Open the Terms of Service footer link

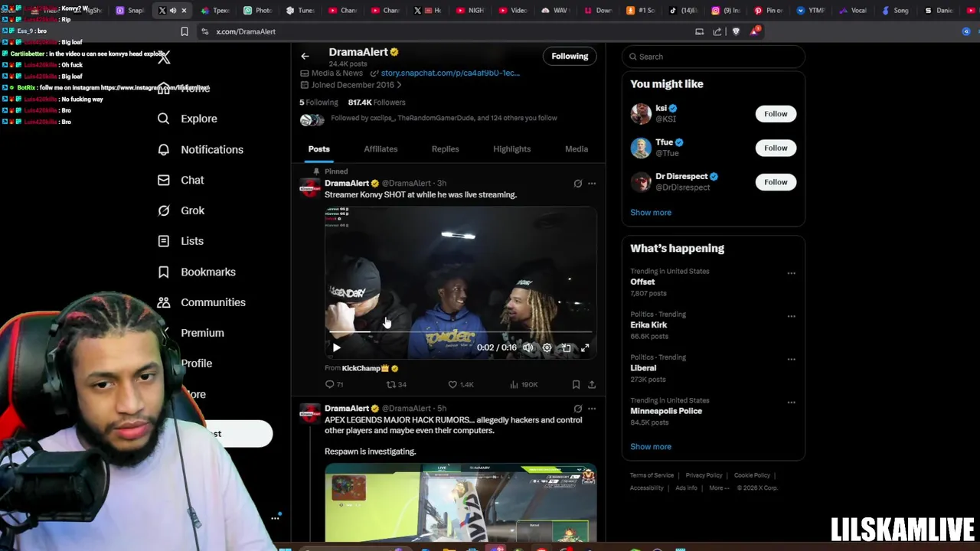[652, 476]
